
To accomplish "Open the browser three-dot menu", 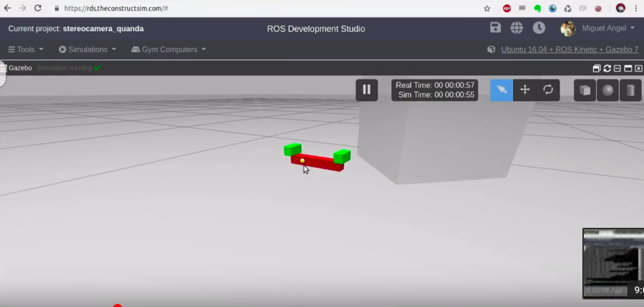I will click(636, 8).
